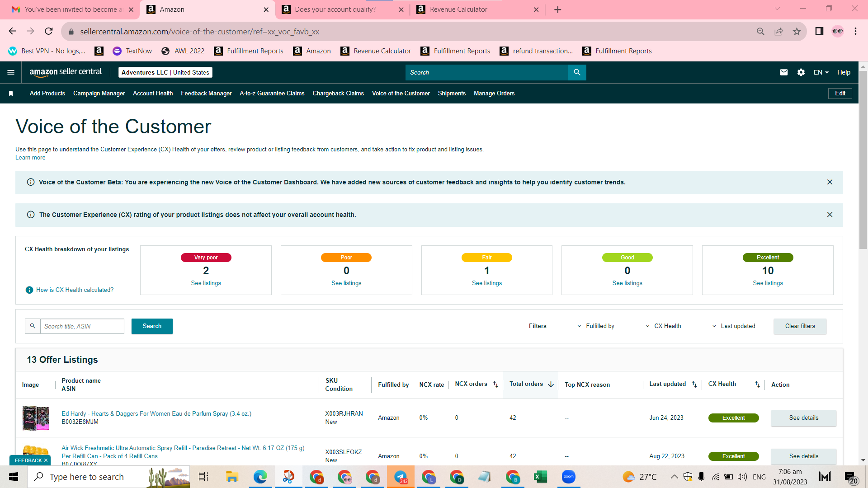Click See details for Ed Hardy listing

(x=803, y=418)
